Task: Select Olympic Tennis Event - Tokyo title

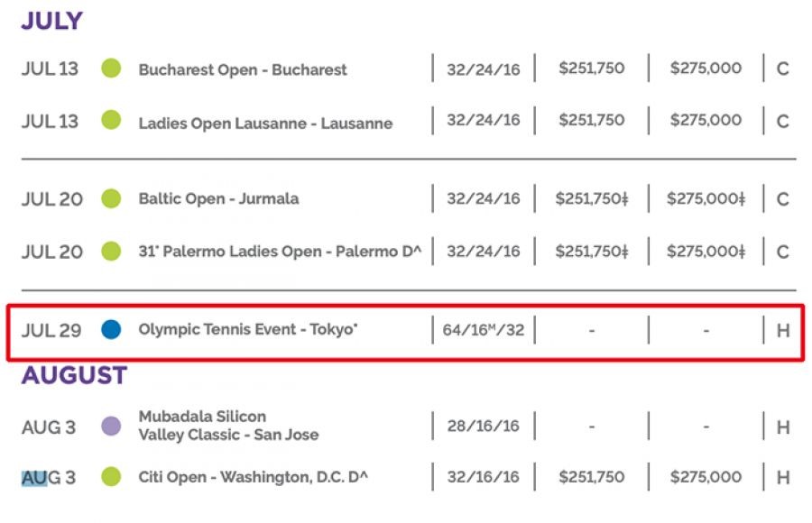Action: point(248,330)
